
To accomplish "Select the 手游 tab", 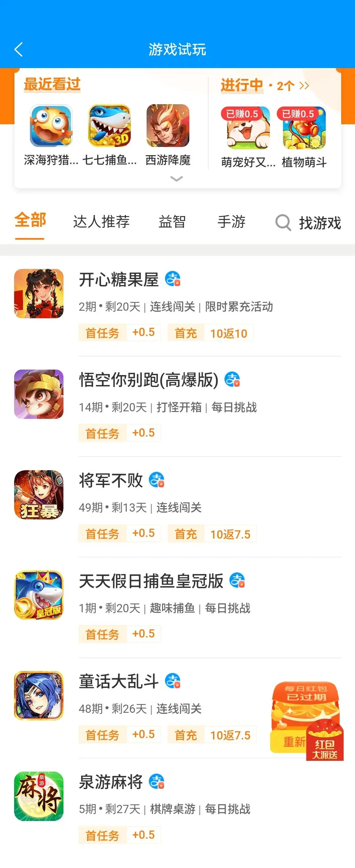I will [231, 222].
